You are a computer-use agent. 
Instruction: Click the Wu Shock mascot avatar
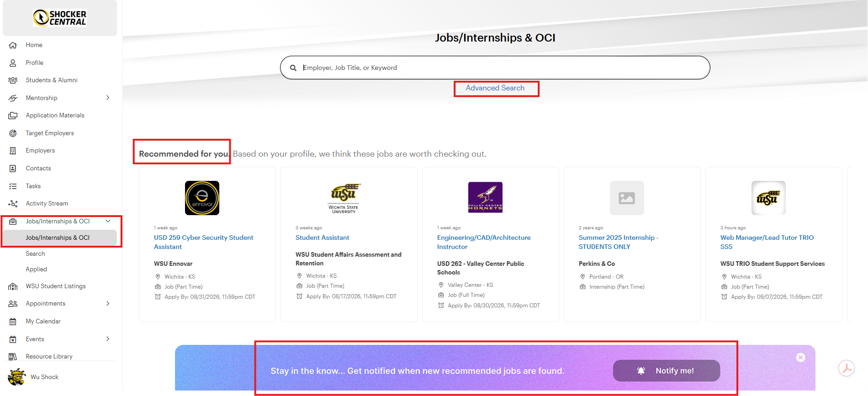[x=17, y=377]
